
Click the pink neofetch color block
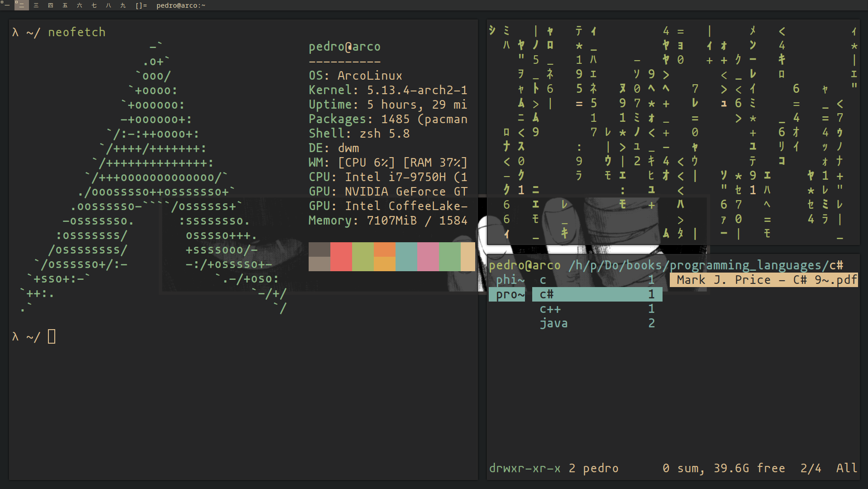(x=428, y=257)
